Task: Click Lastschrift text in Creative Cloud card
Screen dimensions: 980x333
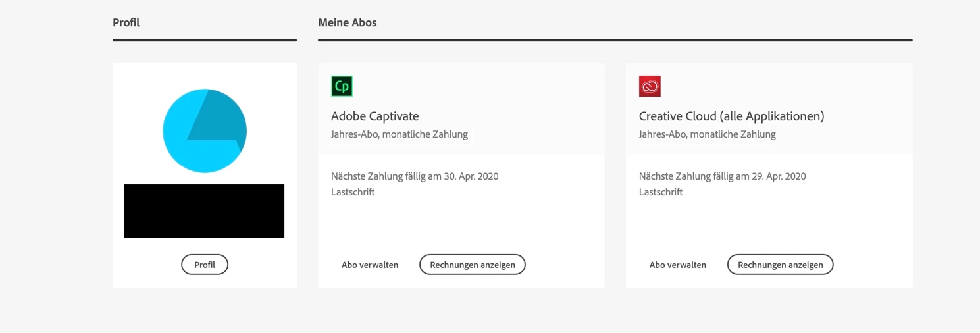Action: click(661, 192)
